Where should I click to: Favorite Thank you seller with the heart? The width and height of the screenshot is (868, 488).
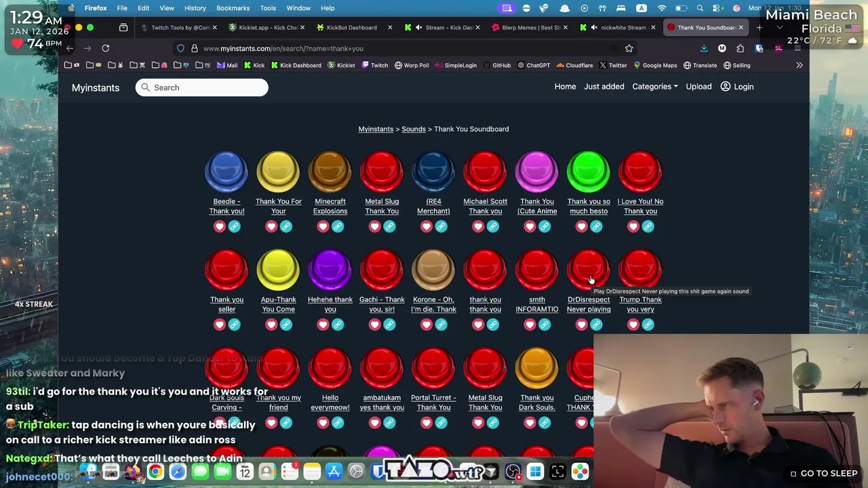[219, 325]
